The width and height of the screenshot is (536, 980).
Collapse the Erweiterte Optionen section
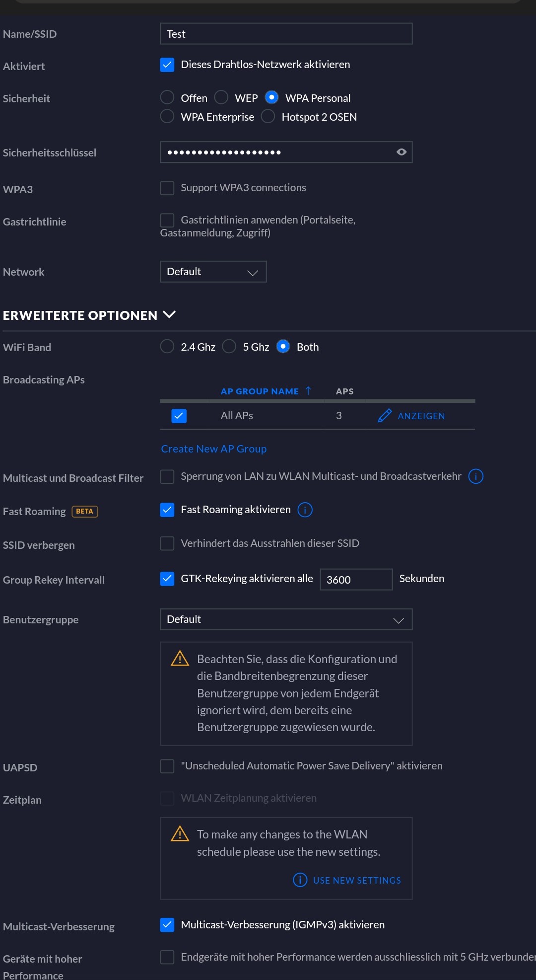169,314
